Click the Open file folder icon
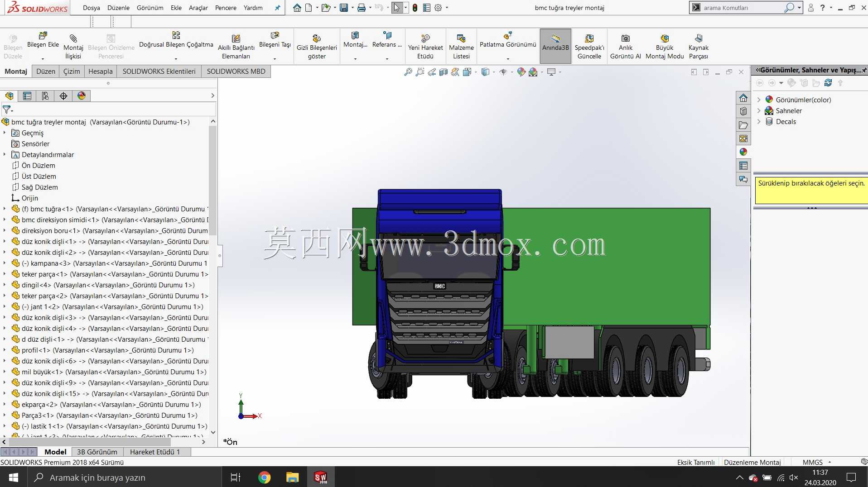Image resolution: width=868 pixels, height=487 pixels. (325, 8)
